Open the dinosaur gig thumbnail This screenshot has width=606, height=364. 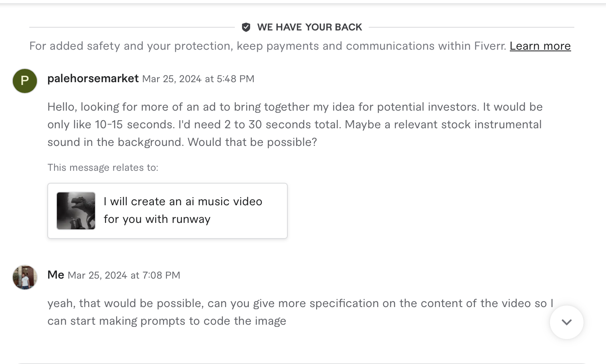pyautogui.click(x=76, y=211)
